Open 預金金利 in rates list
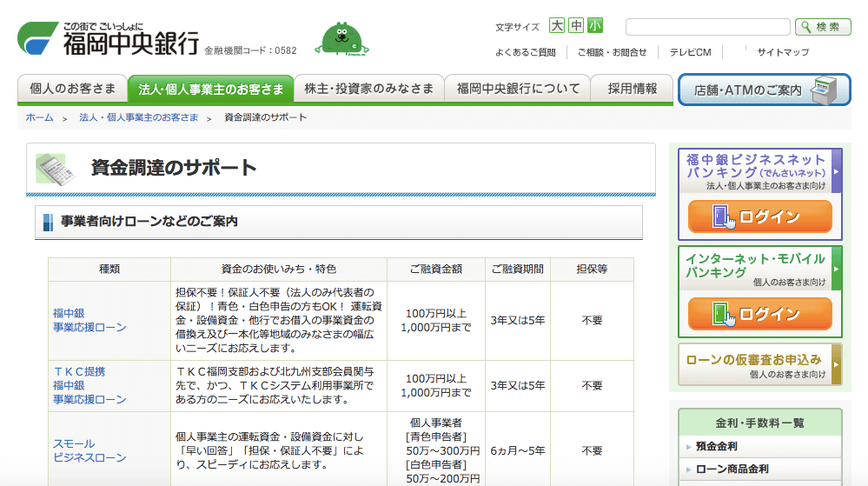Viewport: 868px width, 486px height. click(716, 446)
